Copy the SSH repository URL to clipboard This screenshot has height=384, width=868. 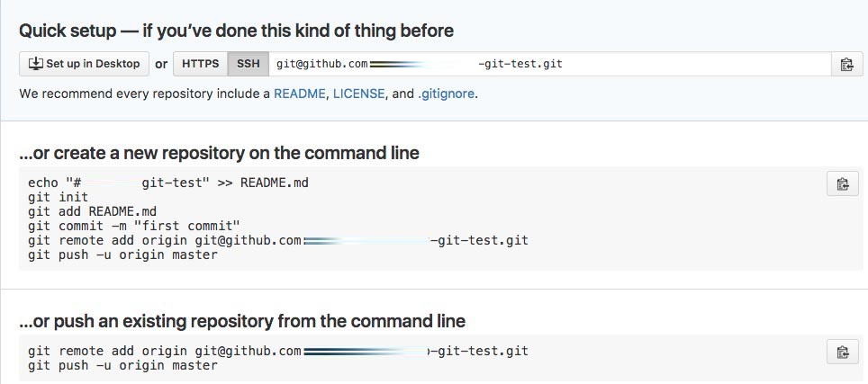coord(846,64)
